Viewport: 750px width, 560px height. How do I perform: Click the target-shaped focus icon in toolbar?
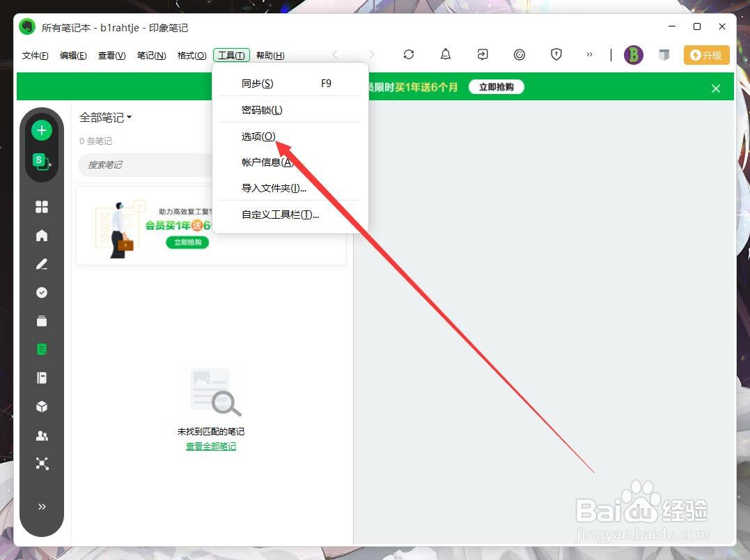tap(519, 54)
